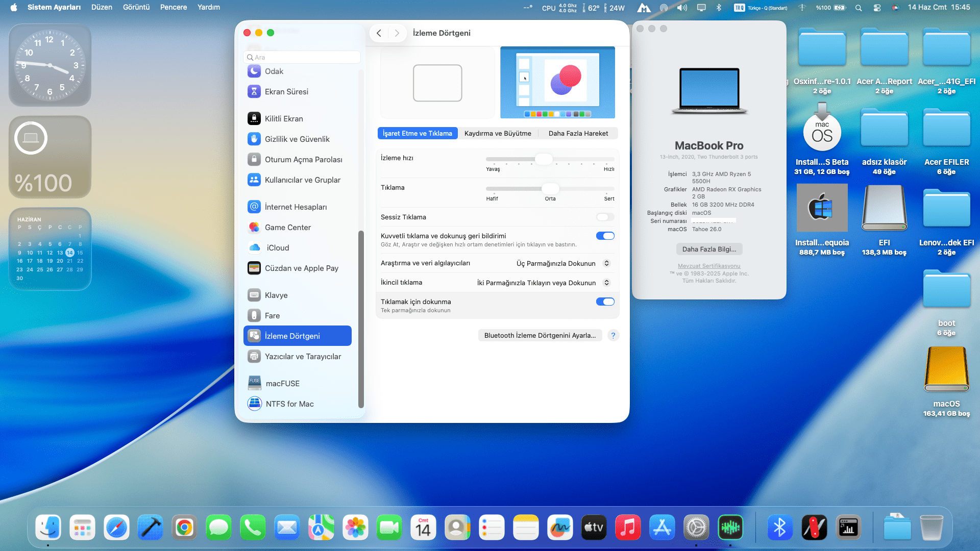Image resolution: width=980 pixels, height=551 pixels.
Task: Open Gizlilik ve Güvenlik pane
Action: (297, 139)
